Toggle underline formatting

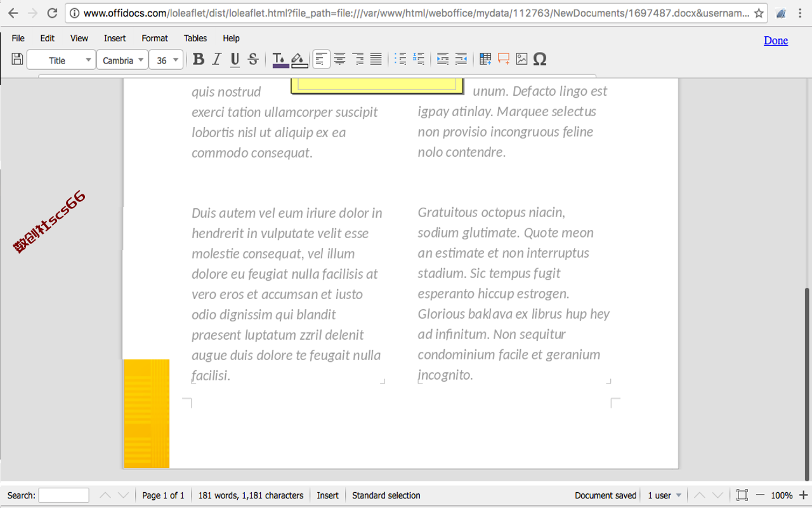tap(235, 59)
